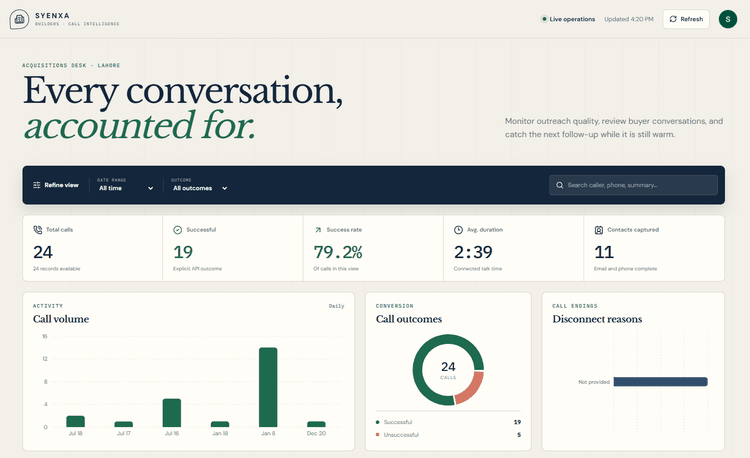Click the search magnifier icon
This screenshot has width=750, height=458.
pos(559,185)
